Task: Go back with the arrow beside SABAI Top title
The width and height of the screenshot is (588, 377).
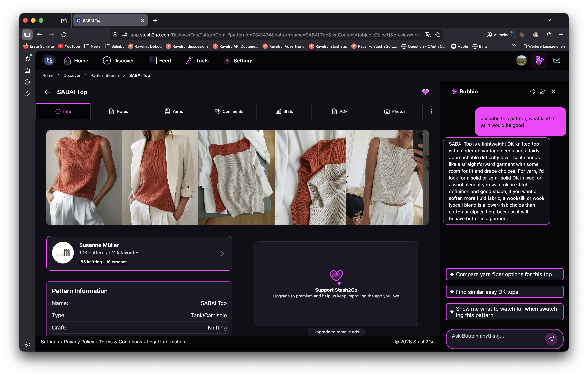Action: tap(47, 92)
